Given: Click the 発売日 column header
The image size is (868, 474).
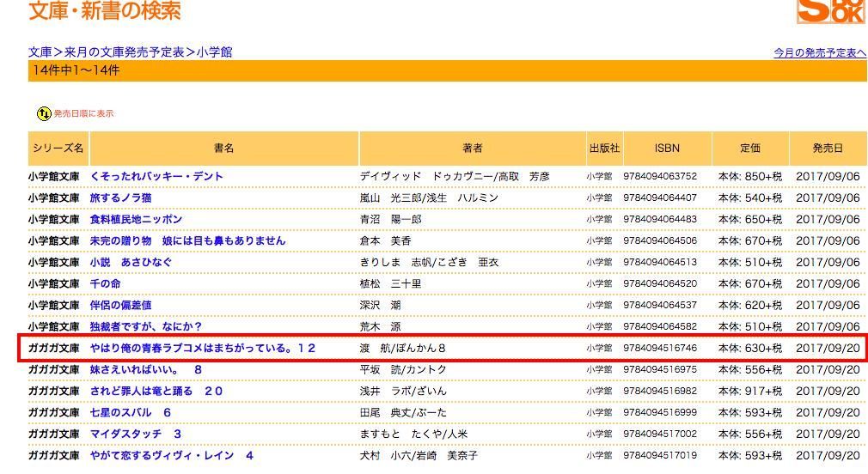Looking at the screenshot, I should point(828,149).
